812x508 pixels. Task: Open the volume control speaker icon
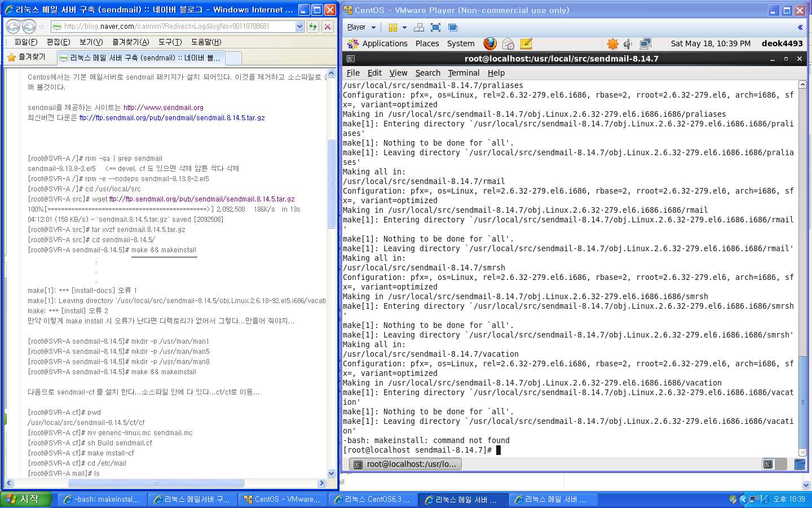[628, 43]
